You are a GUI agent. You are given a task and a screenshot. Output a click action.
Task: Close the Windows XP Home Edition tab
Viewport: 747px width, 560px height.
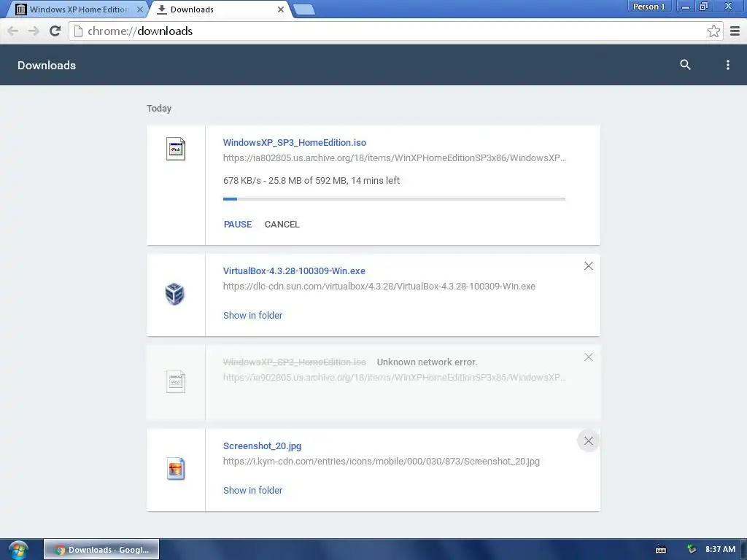[x=139, y=9]
